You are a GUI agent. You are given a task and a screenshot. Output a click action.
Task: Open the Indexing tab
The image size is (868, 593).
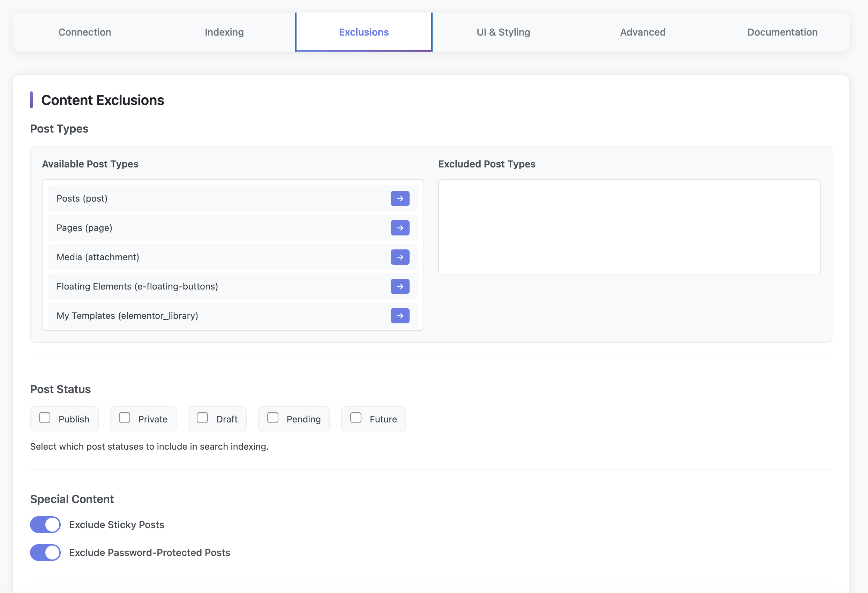coord(224,32)
